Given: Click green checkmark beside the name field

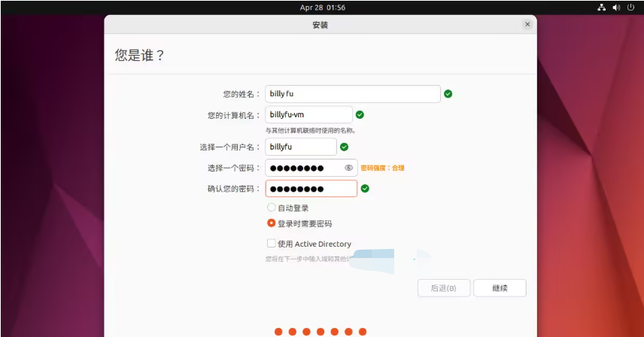Looking at the screenshot, I should coord(448,94).
